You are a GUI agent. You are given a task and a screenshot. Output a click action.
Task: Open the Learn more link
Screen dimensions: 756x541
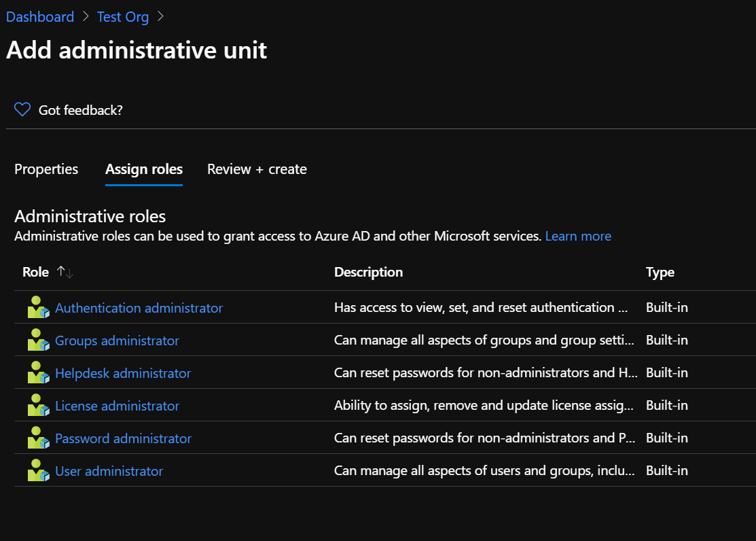(578, 236)
